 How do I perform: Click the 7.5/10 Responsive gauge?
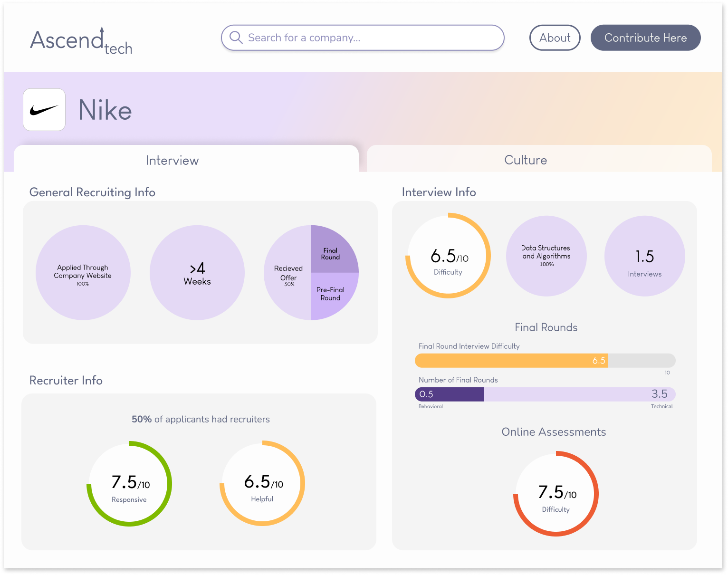(129, 484)
